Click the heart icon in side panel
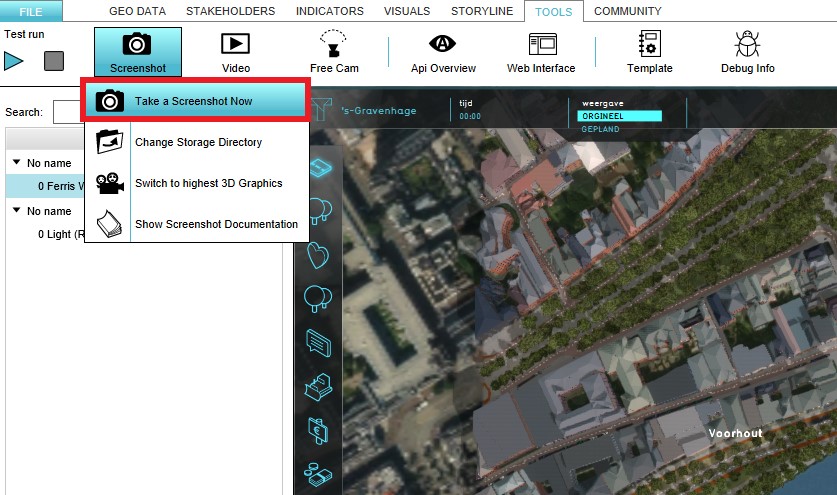Viewport: 837px width, 495px height. point(318,255)
